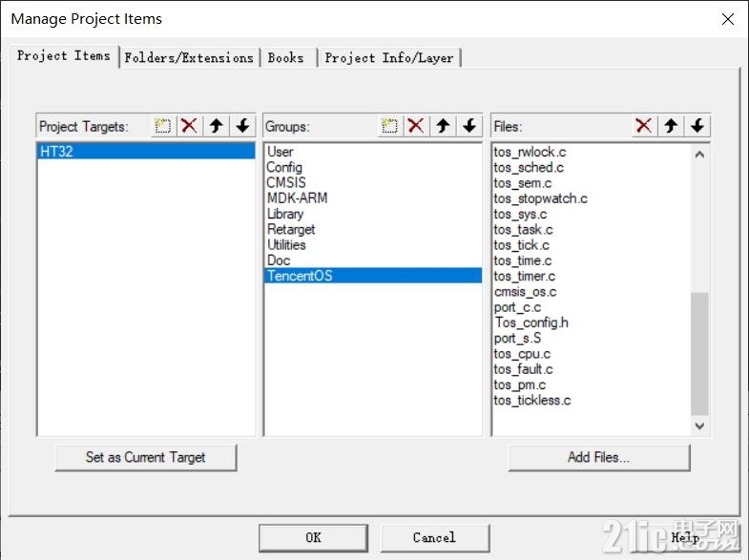Select the Config group
This screenshot has height=560, width=749.
pos(372,167)
